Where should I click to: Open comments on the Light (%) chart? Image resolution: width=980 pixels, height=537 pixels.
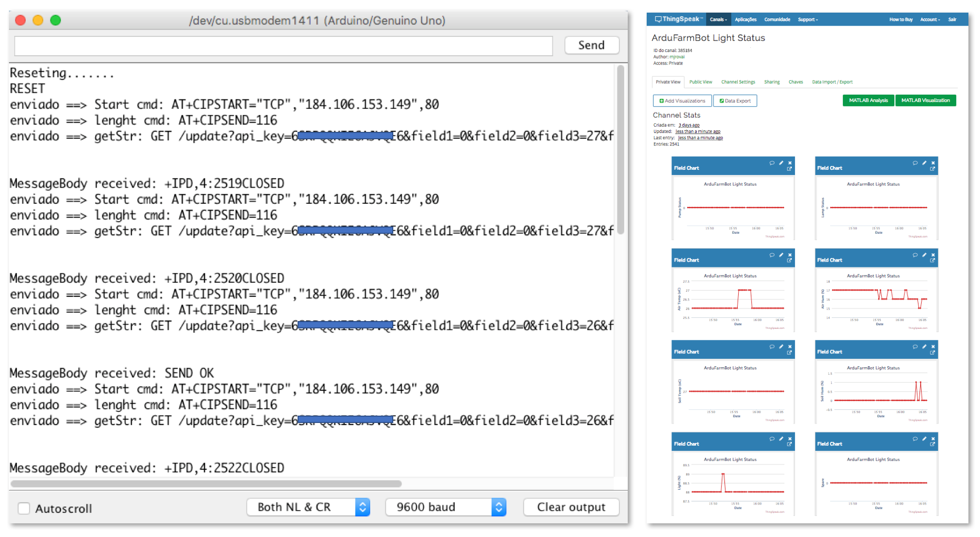(772, 439)
